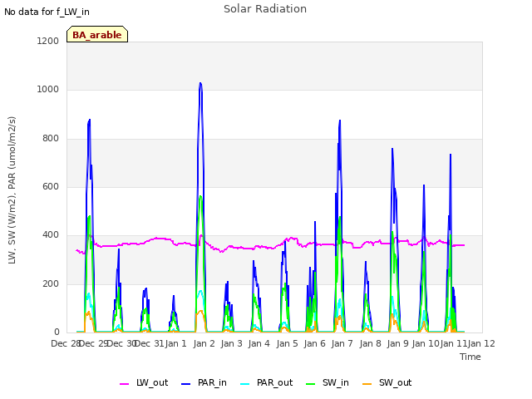The height and width of the screenshot is (399, 532).
Task: Click the BA_arable annotation box
Action: pyautogui.click(x=97, y=34)
